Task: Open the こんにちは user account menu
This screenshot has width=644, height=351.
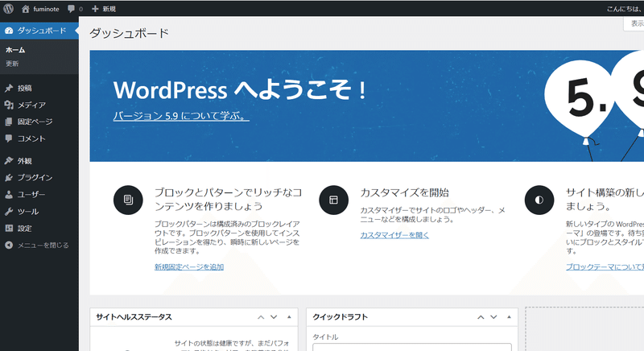Action: [x=625, y=9]
